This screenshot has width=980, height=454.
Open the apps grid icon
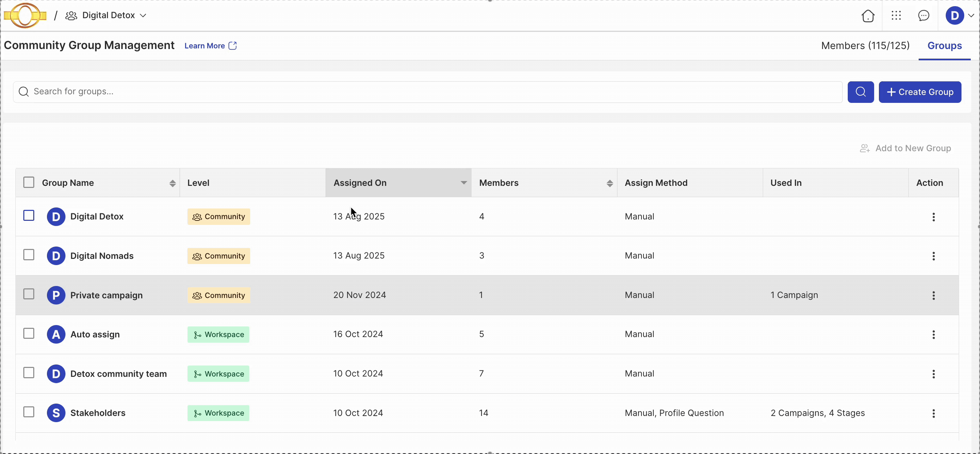(896, 16)
